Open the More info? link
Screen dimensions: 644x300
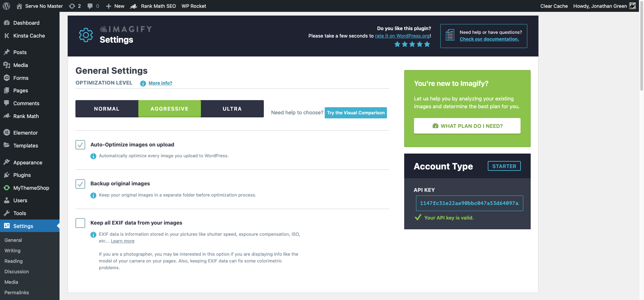point(160,83)
